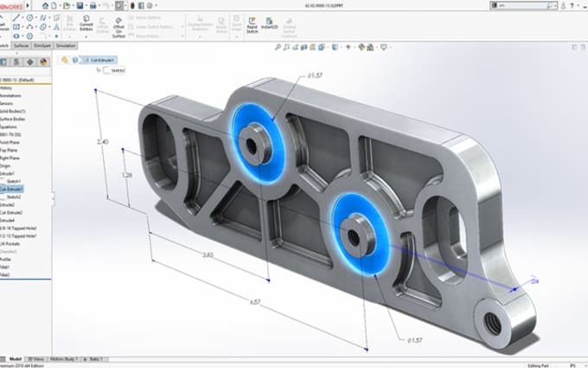Switch to the DimXpertManager crosshair tab
This screenshot has width=588, height=368.
30,61
